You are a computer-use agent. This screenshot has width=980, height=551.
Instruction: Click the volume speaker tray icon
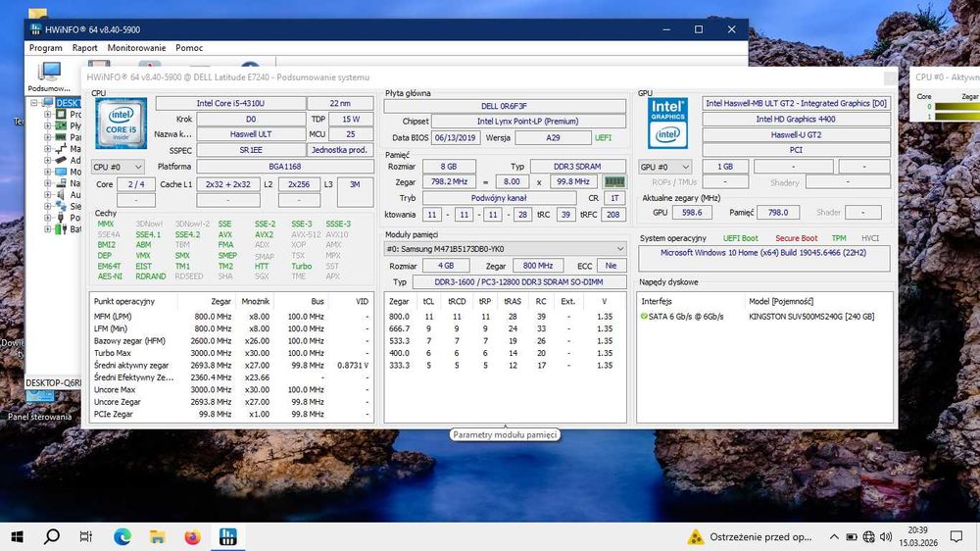[886, 536]
